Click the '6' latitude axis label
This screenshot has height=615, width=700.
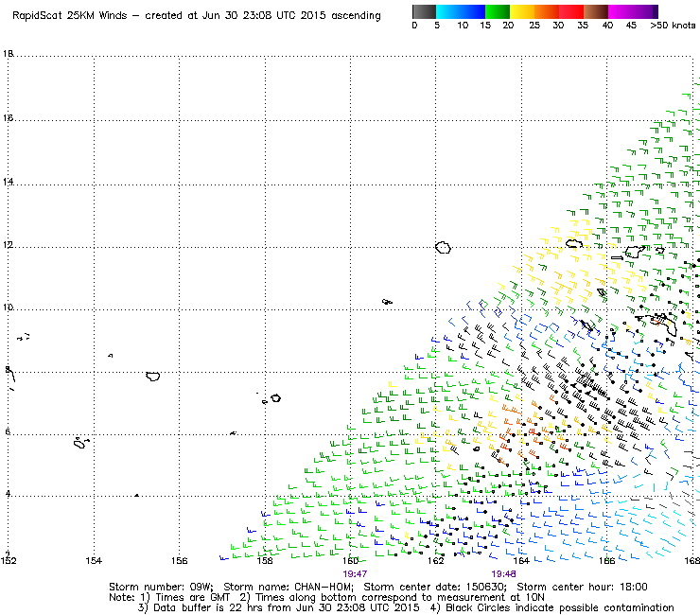pyautogui.click(x=8, y=431)
